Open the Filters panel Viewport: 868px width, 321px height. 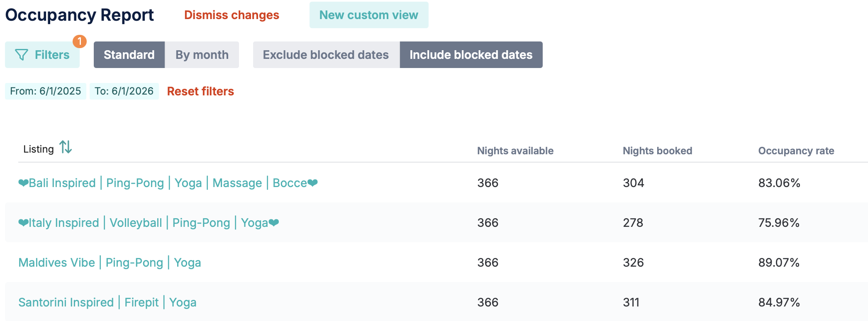coord(42,55)
